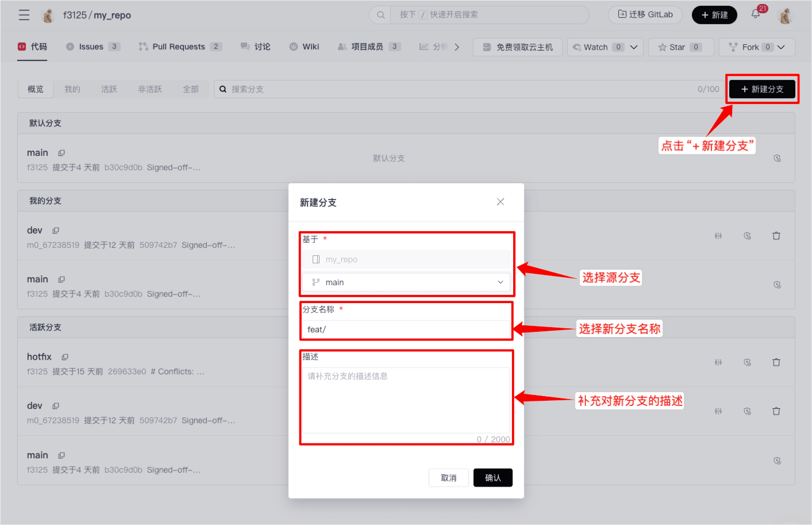Close the new branch dialog

click(501, 202)
